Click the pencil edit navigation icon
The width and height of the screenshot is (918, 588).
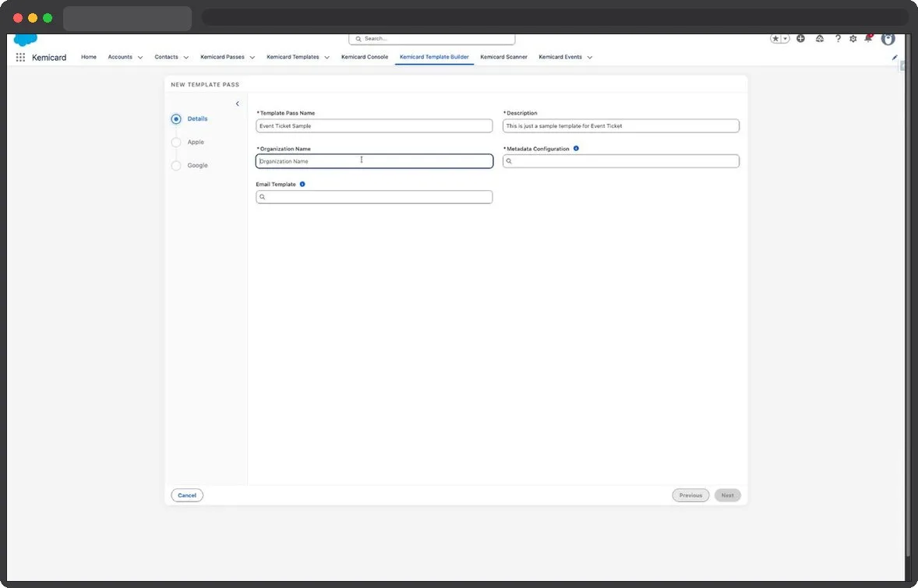click(895, 58)
